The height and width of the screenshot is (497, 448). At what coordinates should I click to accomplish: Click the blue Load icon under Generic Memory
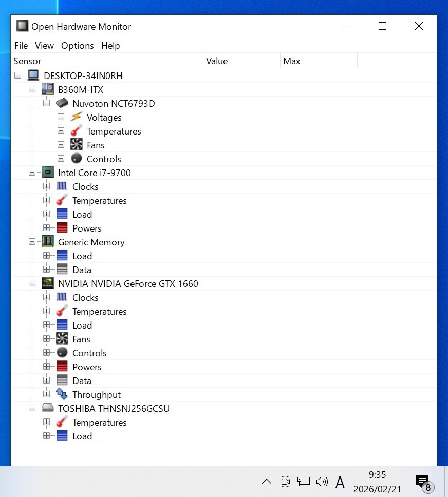click(x=62, y=256)
